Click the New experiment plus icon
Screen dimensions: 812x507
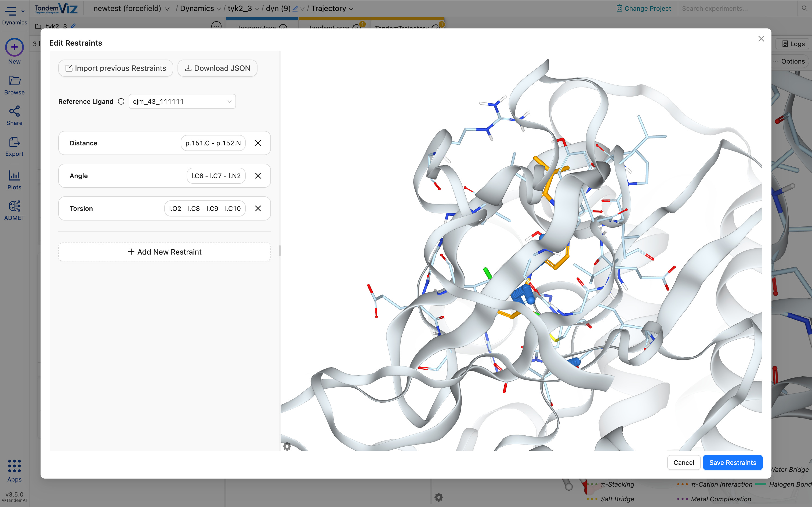pos(15,47)
